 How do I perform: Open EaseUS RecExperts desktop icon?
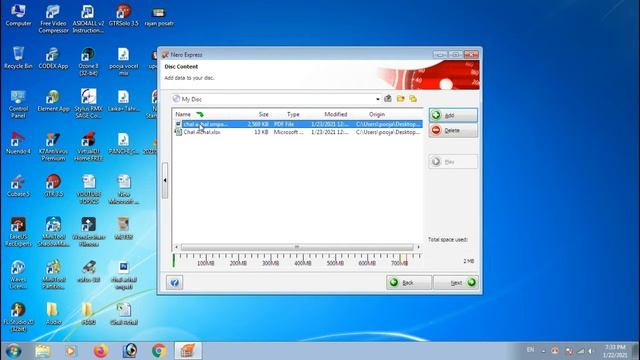(18, 231)
